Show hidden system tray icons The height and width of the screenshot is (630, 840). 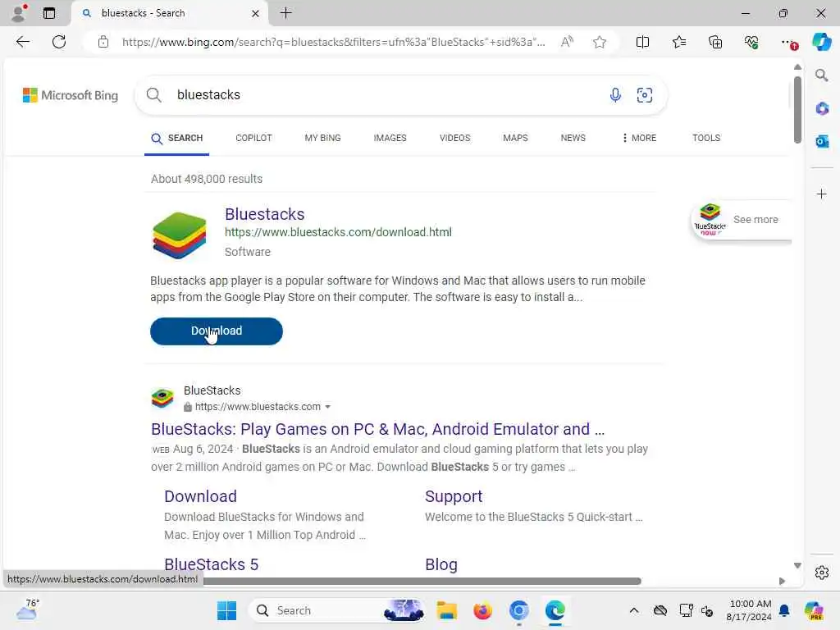tap(634, 610)
